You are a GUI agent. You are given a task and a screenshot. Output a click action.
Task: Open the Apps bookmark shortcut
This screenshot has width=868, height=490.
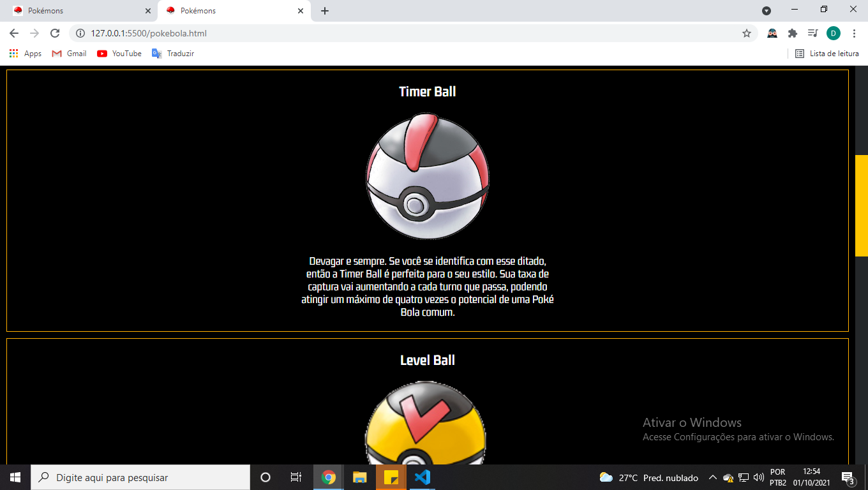click(x=26, y=54)
